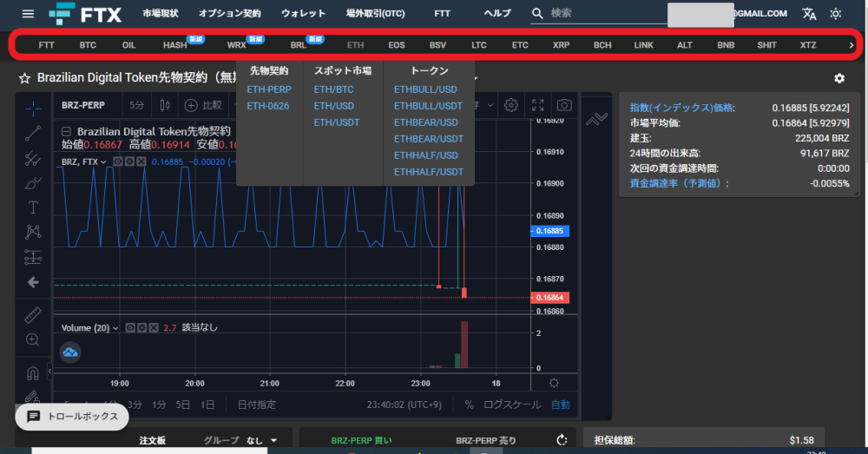Open the ウォレット menu
This screenshot has height=454, width=868.
point(303,13)
